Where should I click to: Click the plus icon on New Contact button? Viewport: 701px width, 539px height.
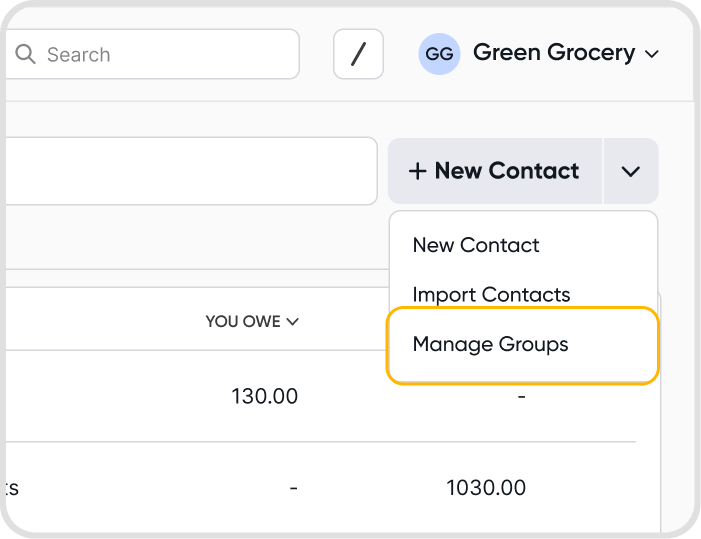pyautogui.click(x=417, y=172)
